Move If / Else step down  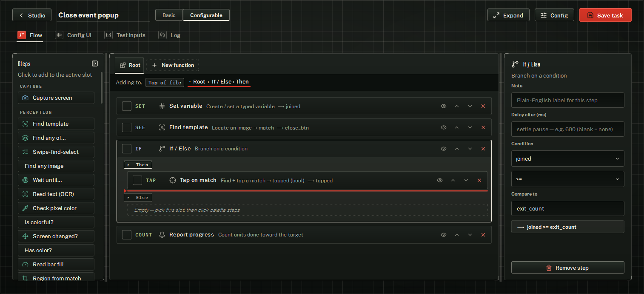[470, 149]
